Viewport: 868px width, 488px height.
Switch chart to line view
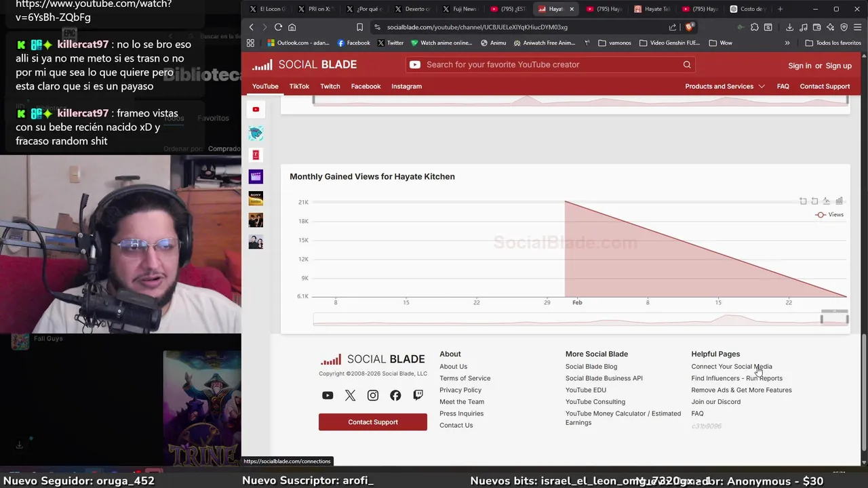point(826,201)
